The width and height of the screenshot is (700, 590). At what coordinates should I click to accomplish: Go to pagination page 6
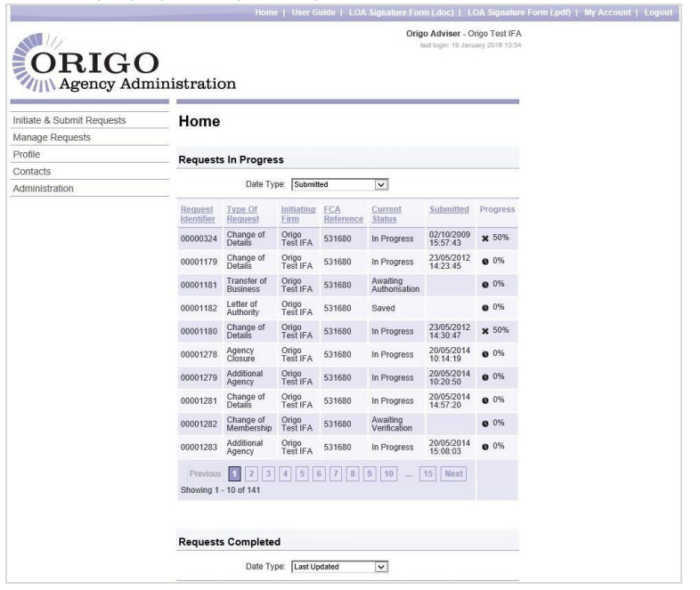coord(319,473)
